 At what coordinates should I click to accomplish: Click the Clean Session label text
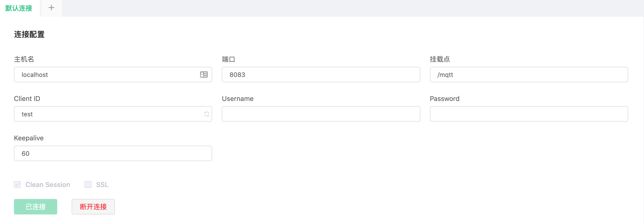coord(48,185)
